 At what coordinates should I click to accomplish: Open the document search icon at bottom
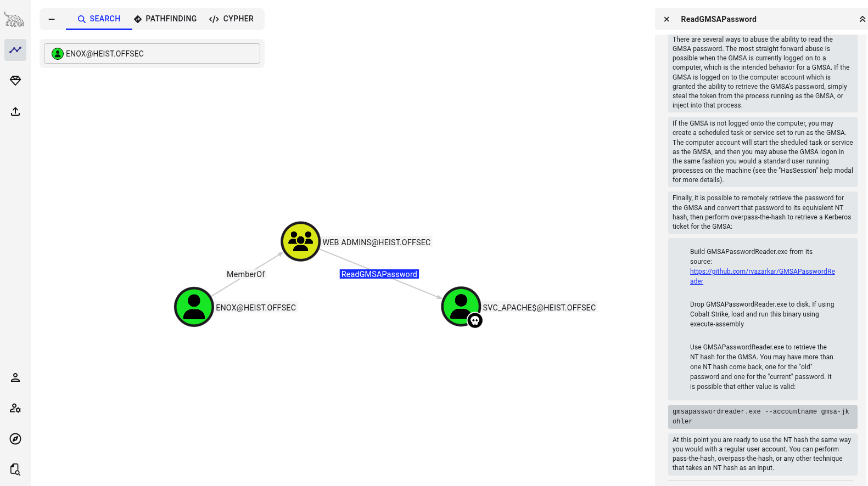click(x=15, y=470)
